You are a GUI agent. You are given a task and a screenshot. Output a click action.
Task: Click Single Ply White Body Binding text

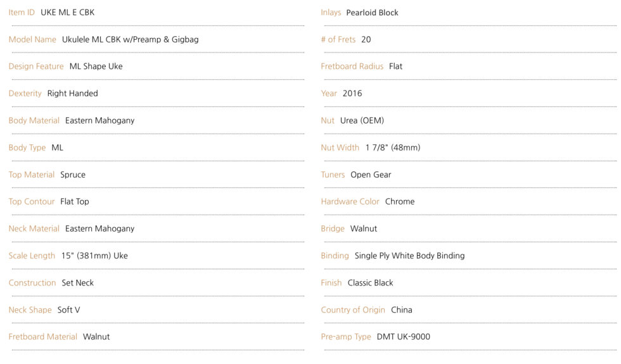click(x=410, y=256)
